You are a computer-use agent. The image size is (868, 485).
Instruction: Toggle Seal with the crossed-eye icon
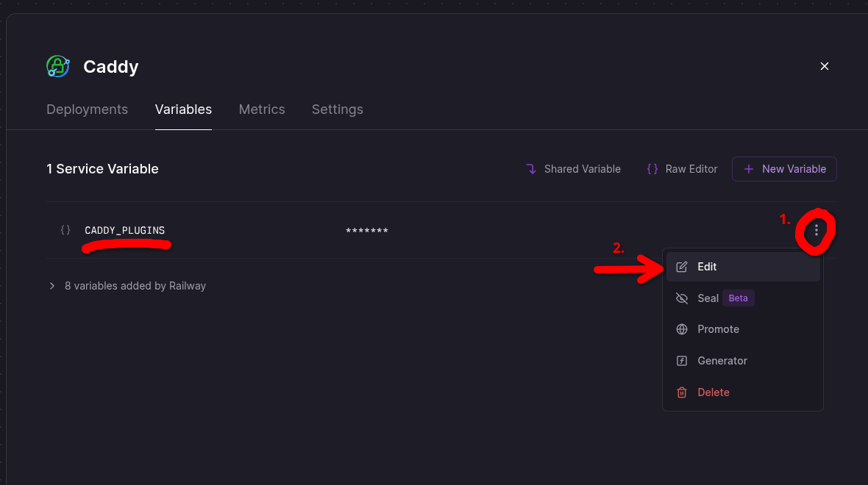coord(682,298)
